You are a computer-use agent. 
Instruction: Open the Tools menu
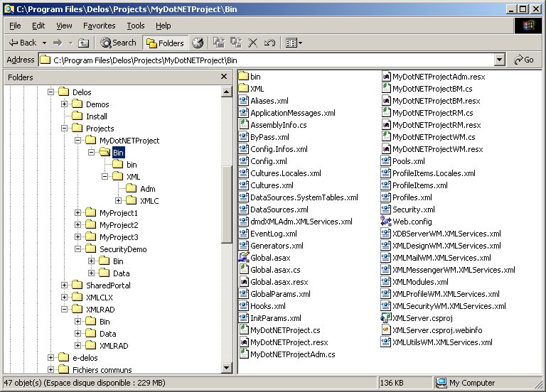[x=135, y=26]
